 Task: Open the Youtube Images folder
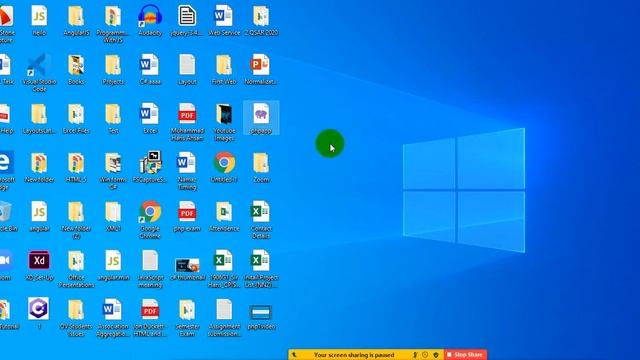pos(224,122)
